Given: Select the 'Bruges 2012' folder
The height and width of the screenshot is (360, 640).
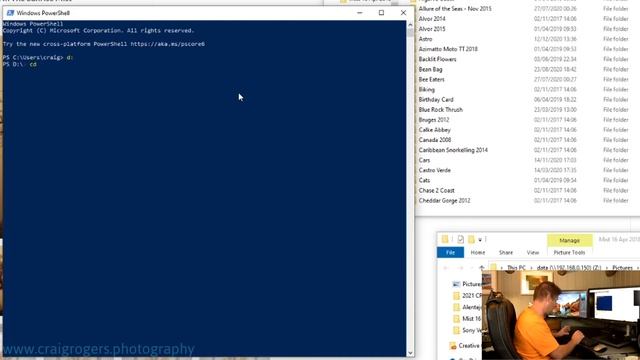Looking at the screenshot, I should pyautogui.click(x=433, y=120).
